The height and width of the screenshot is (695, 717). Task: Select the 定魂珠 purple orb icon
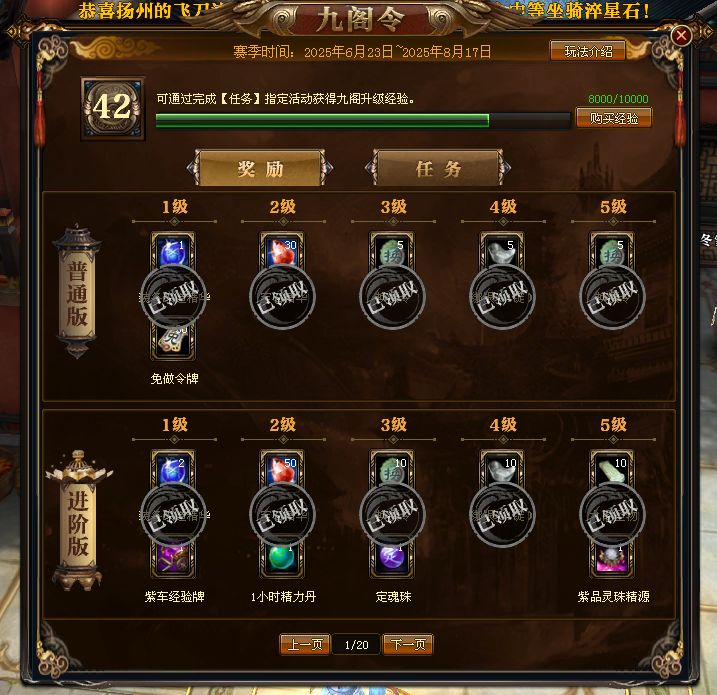(392, 558)
